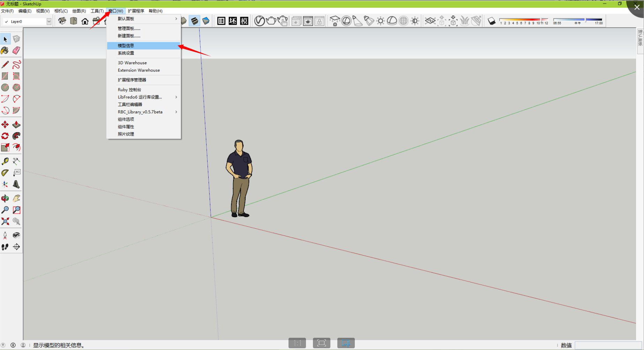Toggle the shadows display button
This screenshot has width=644, height=350.
tap(492, 21)
